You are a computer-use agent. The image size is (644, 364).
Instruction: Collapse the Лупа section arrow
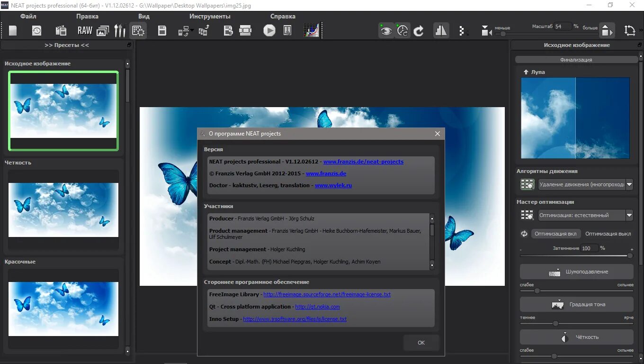pyautogui.click(x=526, y=72)
